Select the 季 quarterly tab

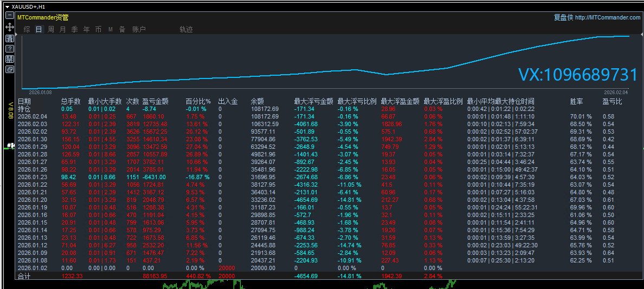pyautogui.click(x=74, y=30)
